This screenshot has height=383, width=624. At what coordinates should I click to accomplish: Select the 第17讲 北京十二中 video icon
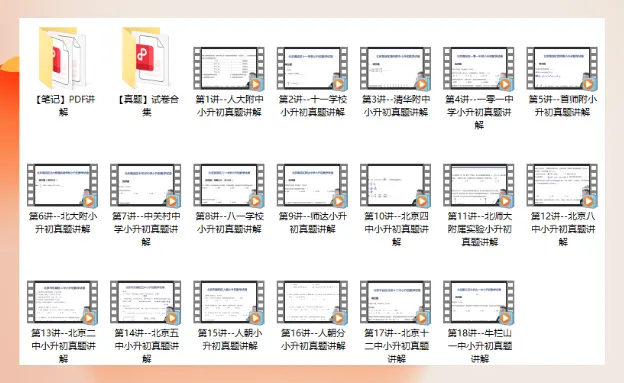[x=396, y=302]
